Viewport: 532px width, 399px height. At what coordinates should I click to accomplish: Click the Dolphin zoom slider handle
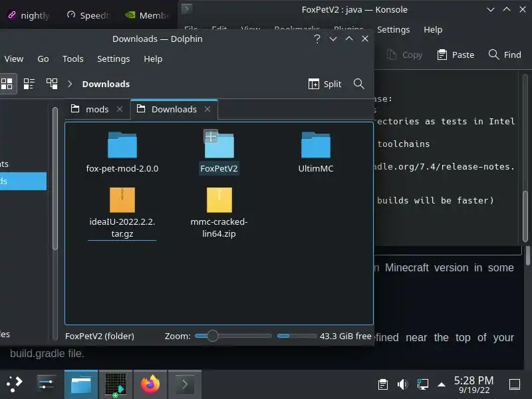(x=213, y=336)
